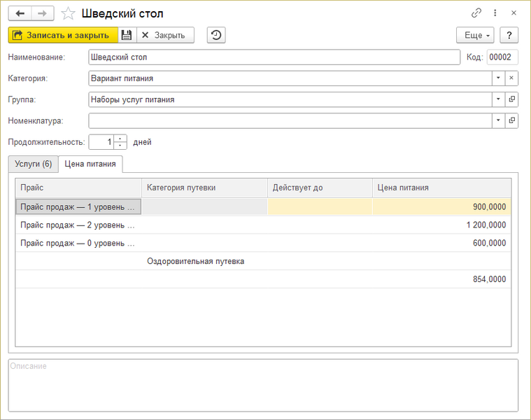Open the Еще menu
The image size is (531, 420).
click(x=475, y=35)
